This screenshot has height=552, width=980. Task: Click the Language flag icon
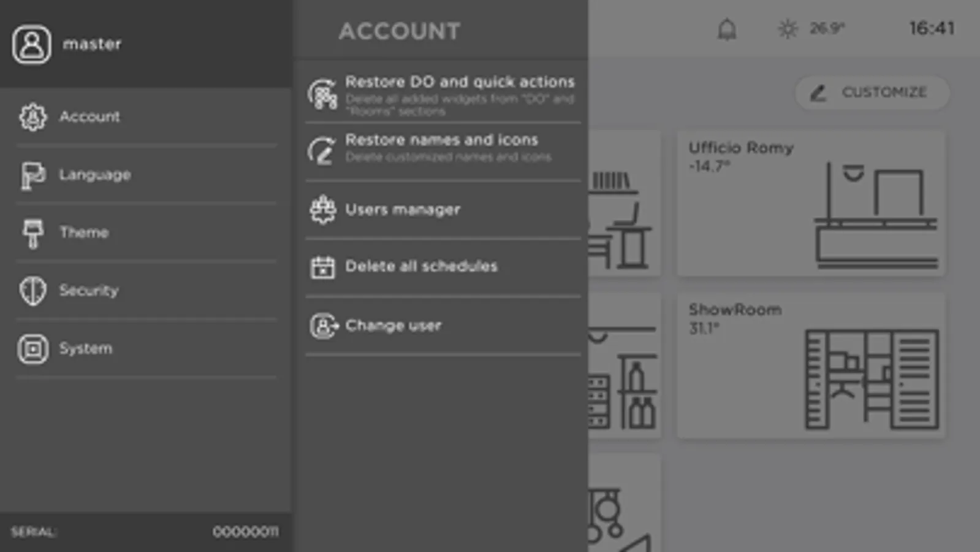click(32, 175)
